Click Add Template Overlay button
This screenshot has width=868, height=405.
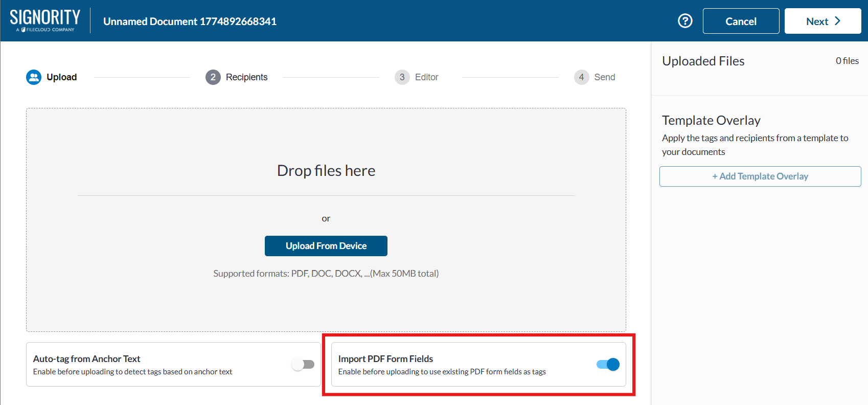click(760, 176)
